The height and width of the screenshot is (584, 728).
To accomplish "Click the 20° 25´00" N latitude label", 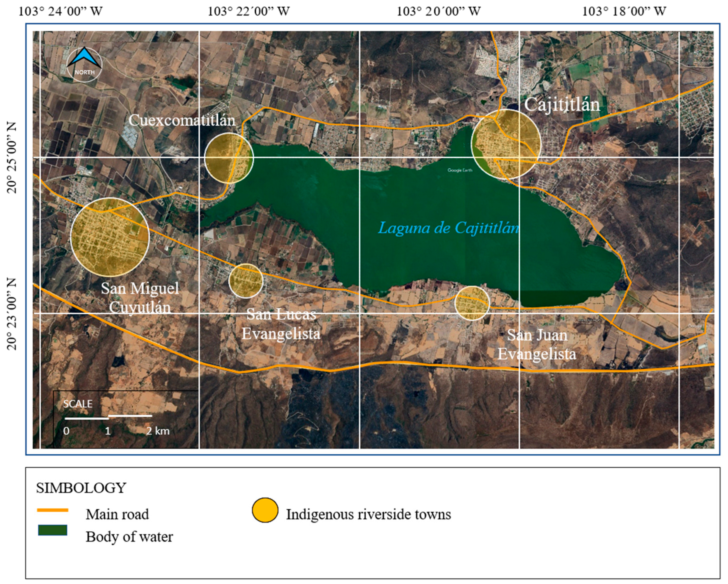I will [x=12, y=157].
